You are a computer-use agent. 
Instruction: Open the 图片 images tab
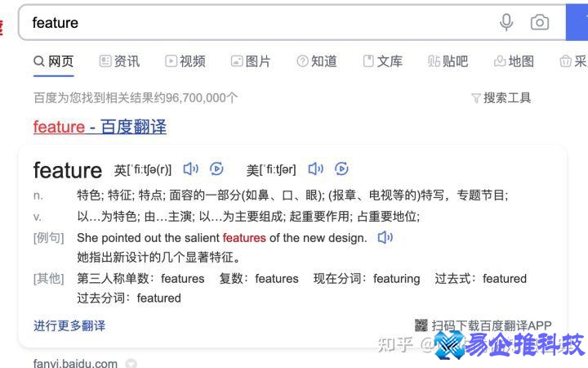[251, 61]
